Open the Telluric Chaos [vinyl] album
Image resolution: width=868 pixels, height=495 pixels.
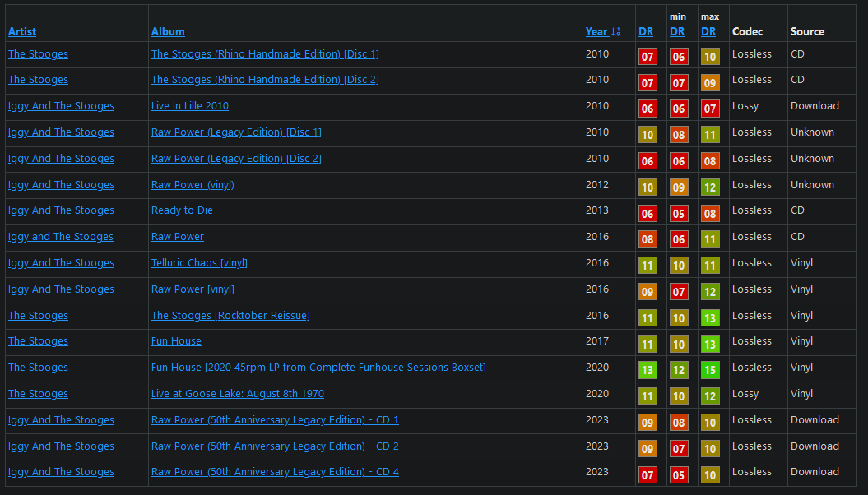pyautogui.click(x=199, y=262)
